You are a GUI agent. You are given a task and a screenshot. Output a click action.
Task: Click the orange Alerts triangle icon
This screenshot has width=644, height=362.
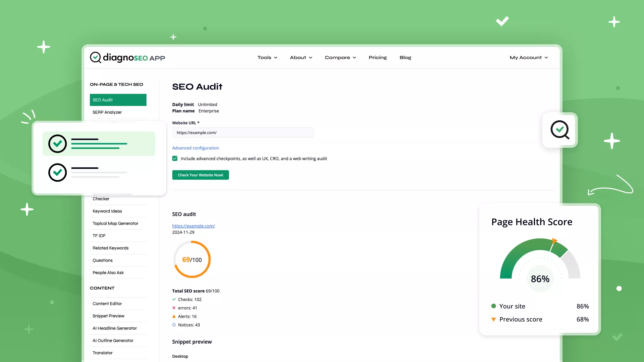pyautogui.click(x=174, y=316)
